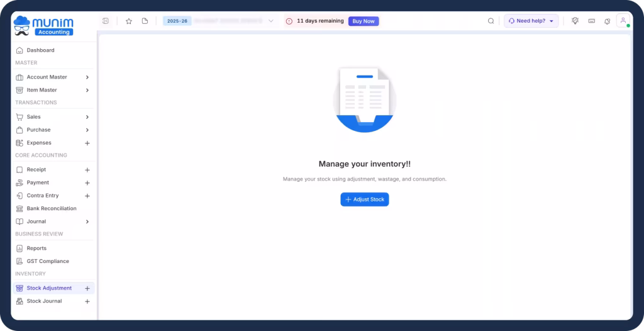Click the star favorites icon
Image resolution: width=644 pixels, height=331 pixels.
pos(128,21)
